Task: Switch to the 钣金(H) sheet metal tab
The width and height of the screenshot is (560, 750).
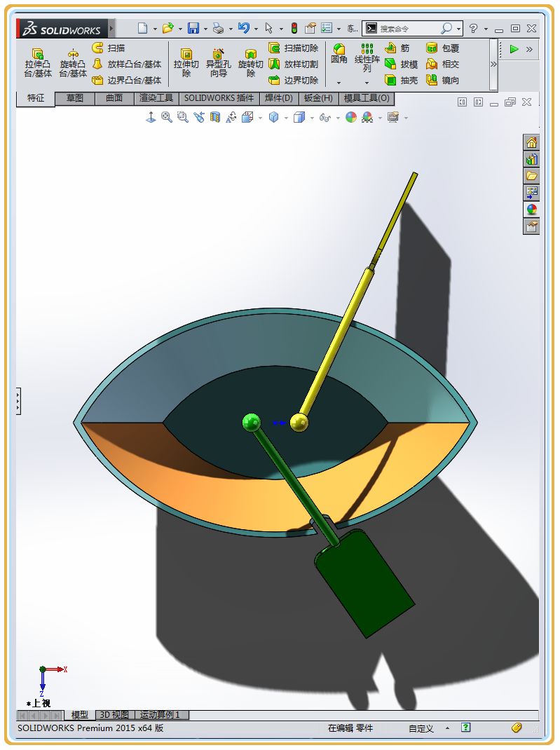Action: tap(318, 98)
